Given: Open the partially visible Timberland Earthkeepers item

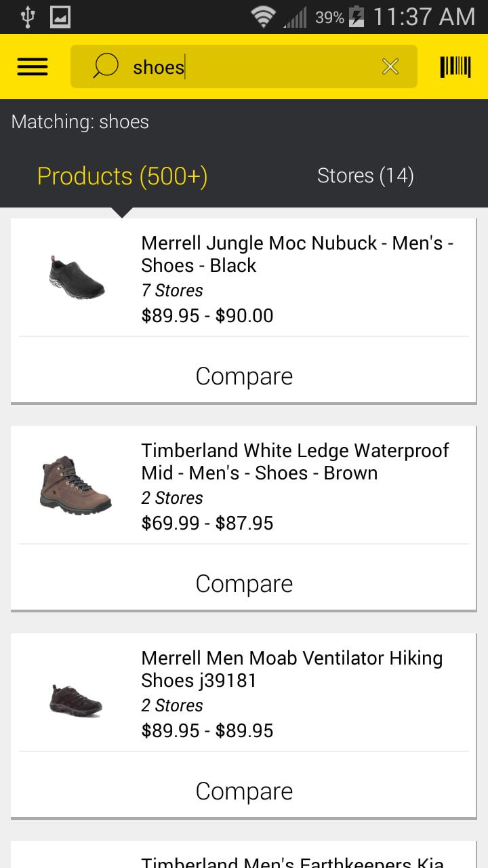Looking at the screenshot, I should click(291, 860).
